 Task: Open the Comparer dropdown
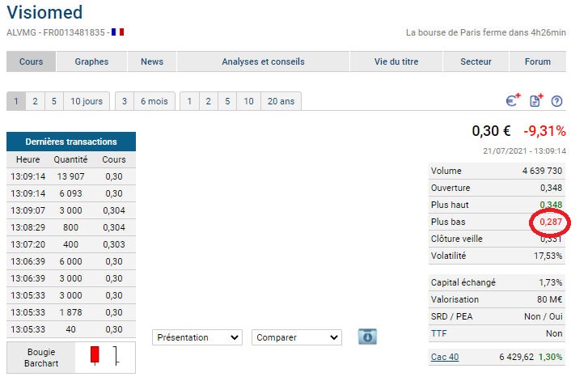click(x=297, y=337)
